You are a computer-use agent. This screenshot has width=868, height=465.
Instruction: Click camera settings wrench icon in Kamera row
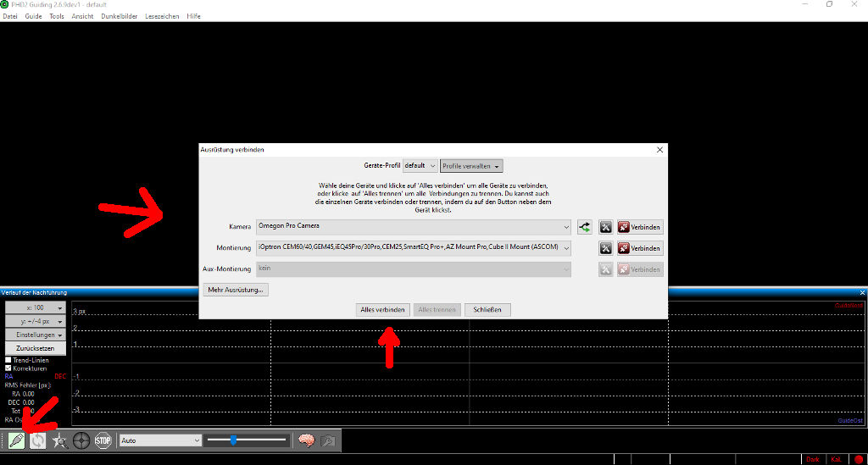coord(606,227)
